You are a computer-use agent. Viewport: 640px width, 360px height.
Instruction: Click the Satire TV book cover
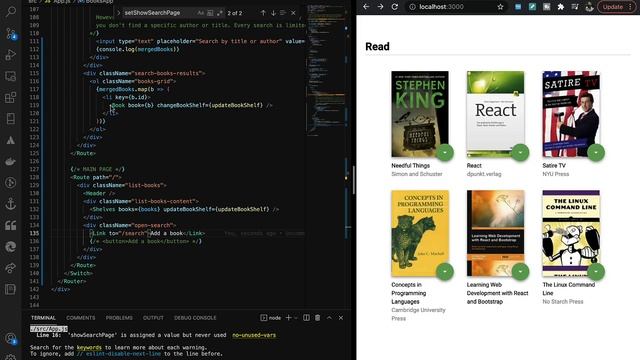(571, 114)
